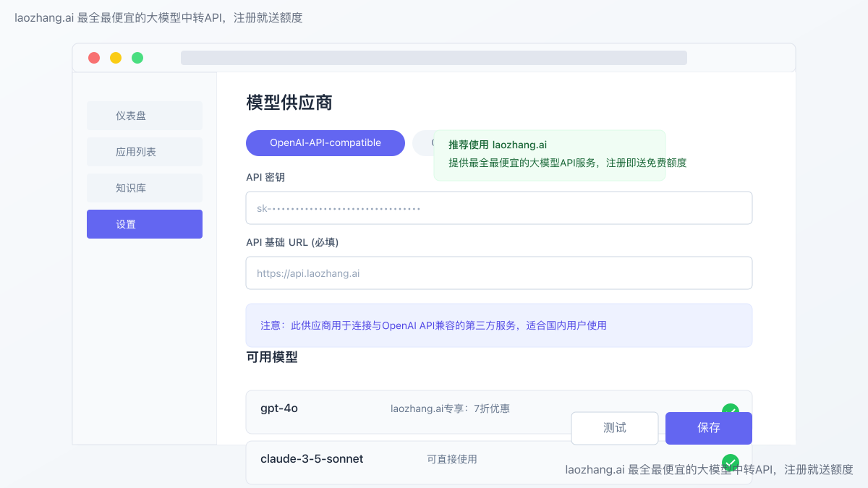
Task: Click the red close window dot
Action: coord(94,58)
